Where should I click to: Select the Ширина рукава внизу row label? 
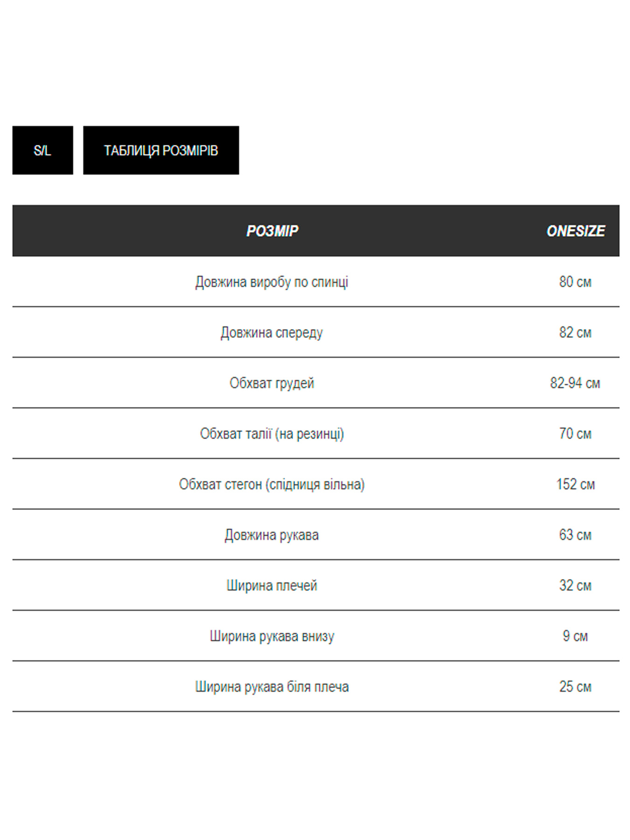(272, 636)
